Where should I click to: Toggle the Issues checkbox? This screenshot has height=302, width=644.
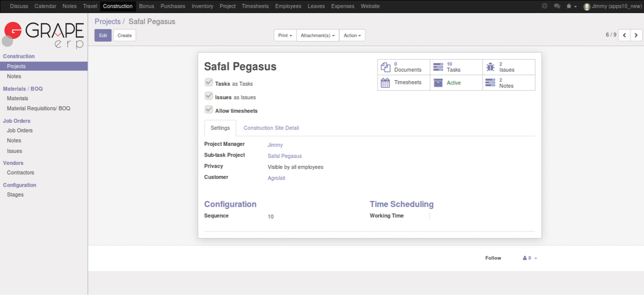tap(209, 96)
